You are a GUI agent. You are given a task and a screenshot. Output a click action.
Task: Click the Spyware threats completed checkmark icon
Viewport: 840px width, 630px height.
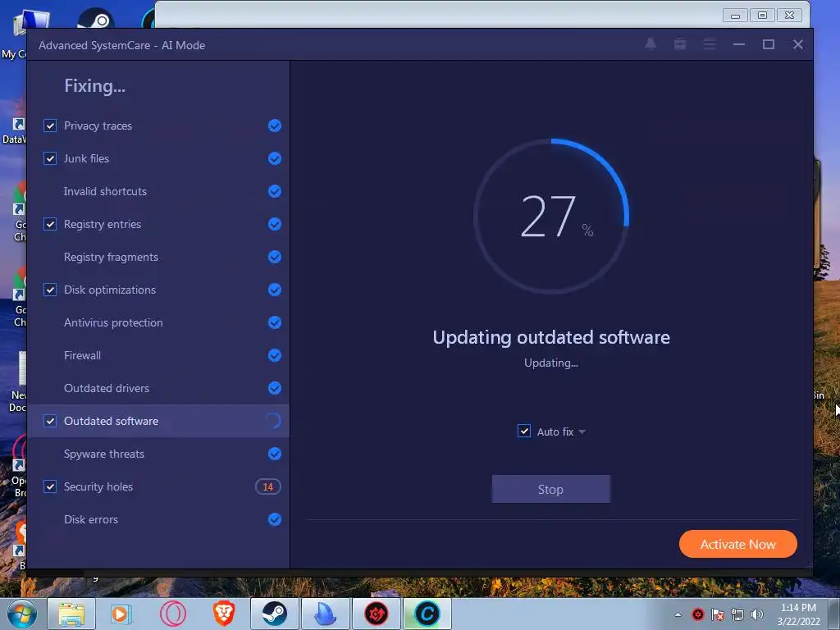(x=274, y=454)
